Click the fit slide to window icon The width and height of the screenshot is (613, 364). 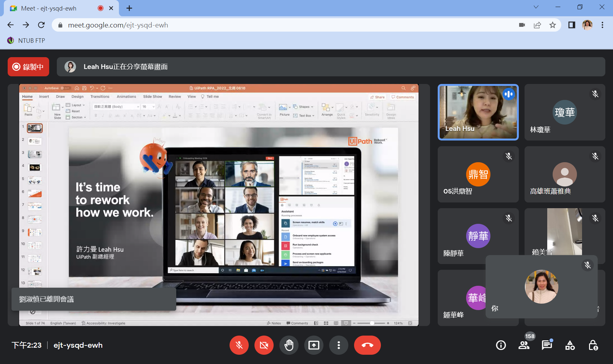tap(410, 323)
